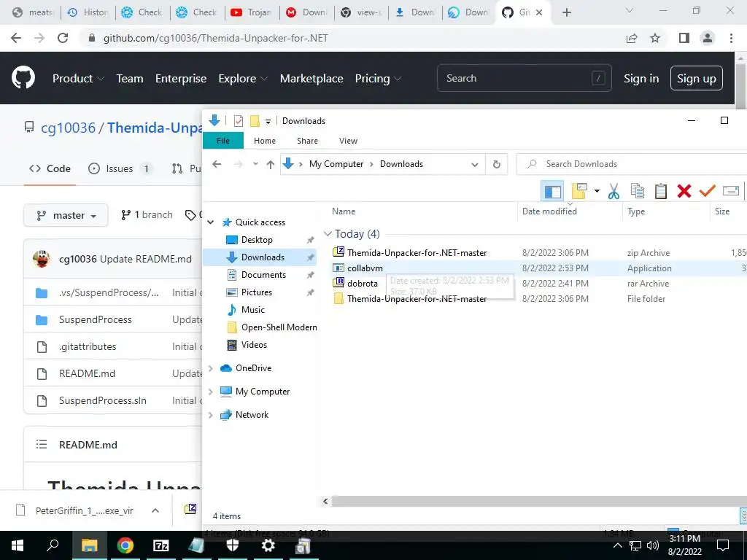This screenshot has height=560, width=747.
Task: Expand the OneDrive tree node
Action: coord(211,368)
